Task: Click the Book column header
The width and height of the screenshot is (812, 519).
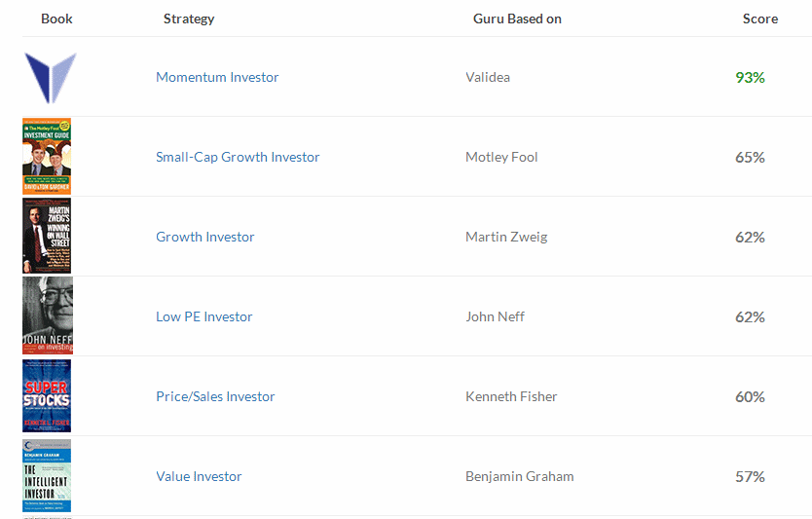Action: pyautogui.click(x=56, y=19)
